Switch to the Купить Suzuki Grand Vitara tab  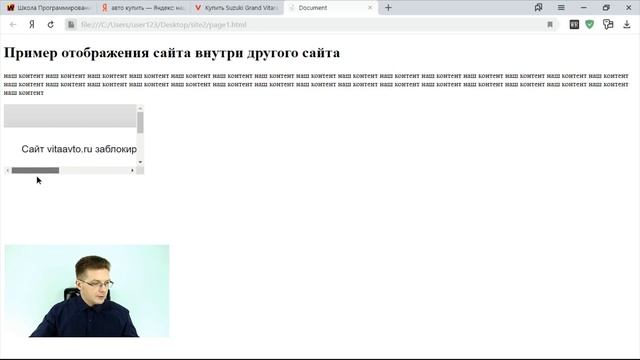tap(237, 8)
